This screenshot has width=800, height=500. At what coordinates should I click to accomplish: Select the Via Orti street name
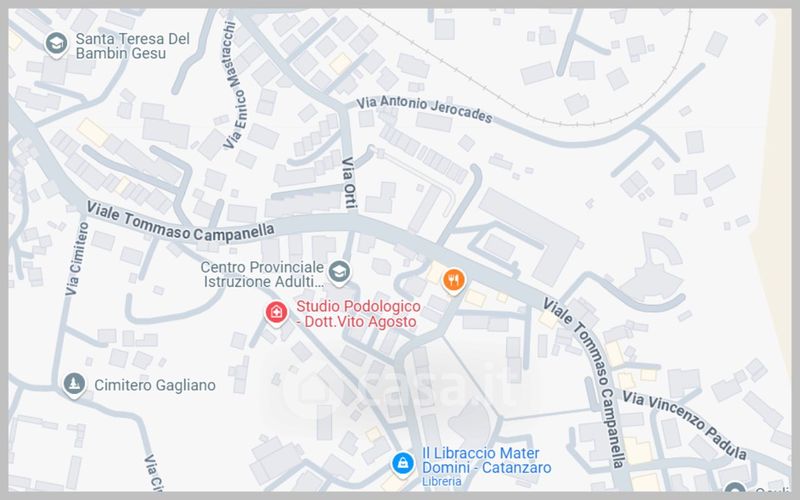coord(348,183)
